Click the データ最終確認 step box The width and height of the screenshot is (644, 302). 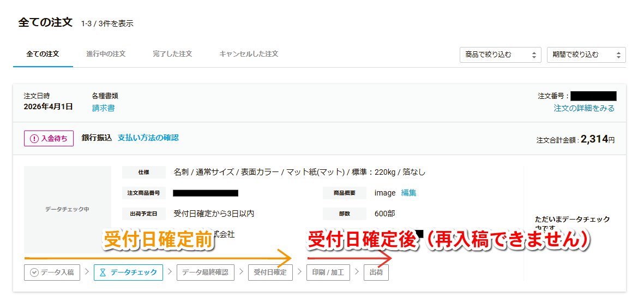(205, 273)
